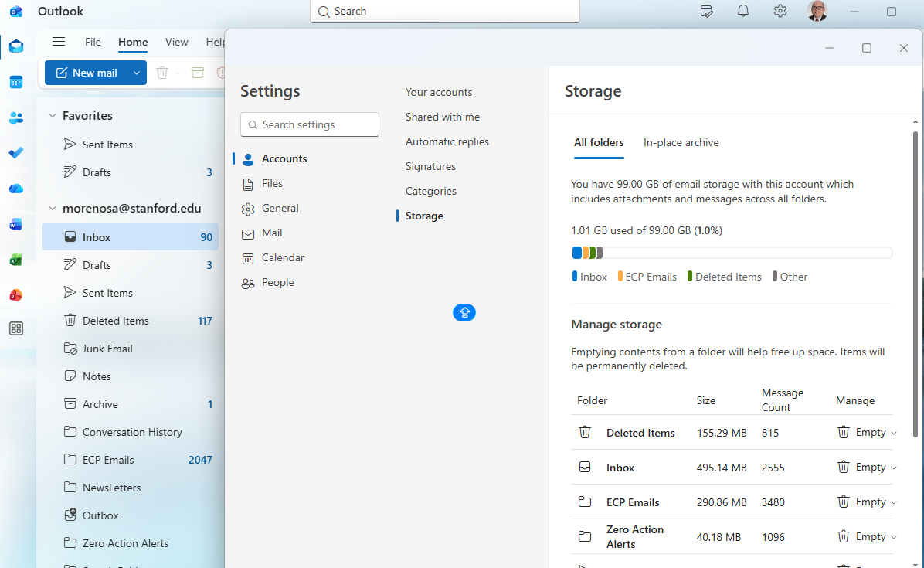The height and width of the screenshot is (568, 924).
Task: Open the notifications bell
Action: click(x=742, y=11)
